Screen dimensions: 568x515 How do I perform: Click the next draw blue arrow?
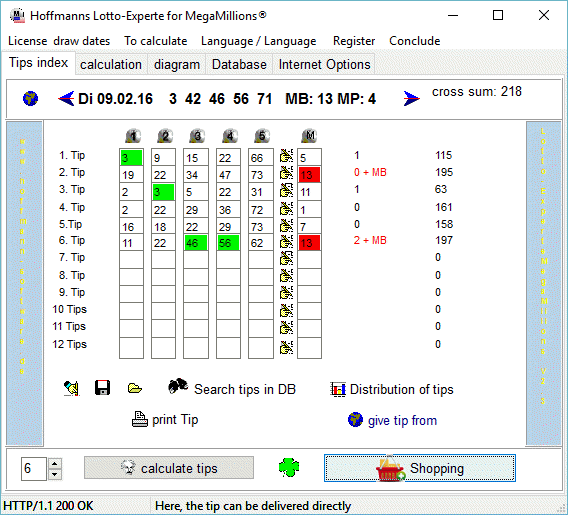[412, 98]
